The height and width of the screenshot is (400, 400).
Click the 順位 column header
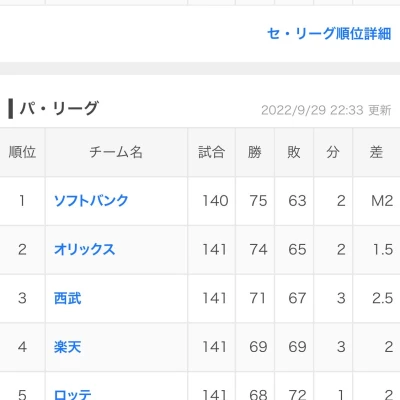22,152
